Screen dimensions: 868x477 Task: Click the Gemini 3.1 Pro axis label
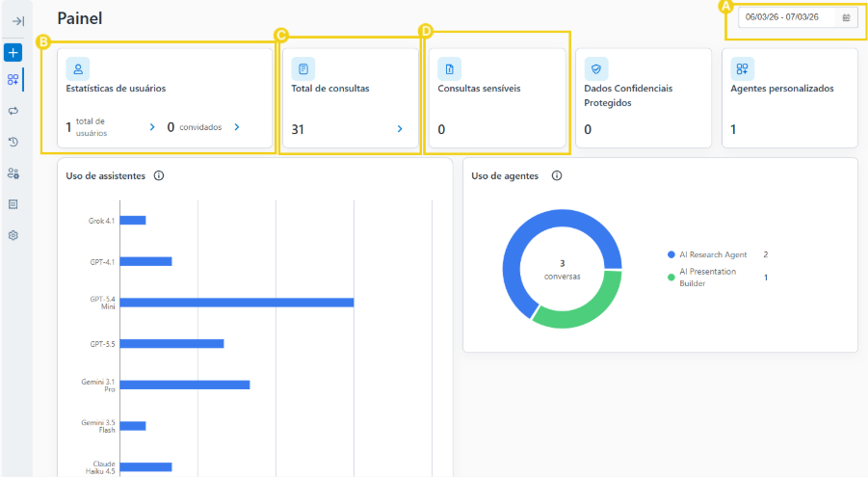[98, 385]
